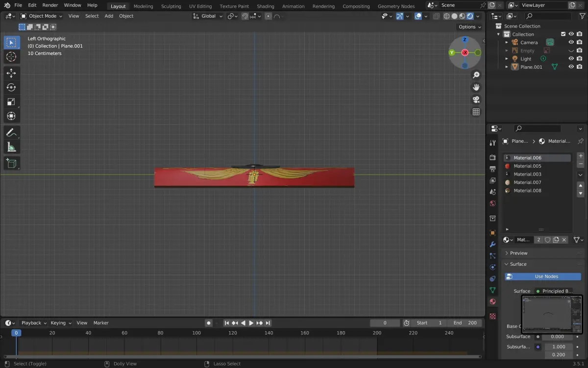Expand Plane.001 in outliner
The image size is (588, 368).
click(507, 67)
